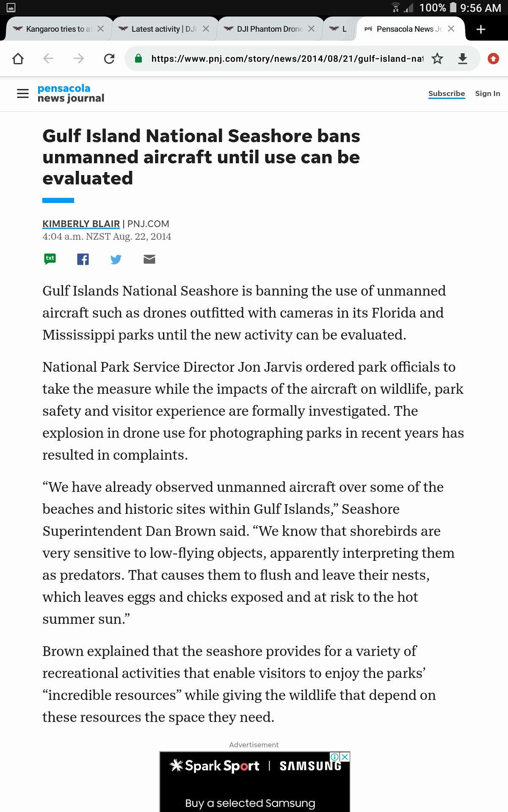Reload the current page
Screen dimensions: 508x812
click(x=109, y=58)
